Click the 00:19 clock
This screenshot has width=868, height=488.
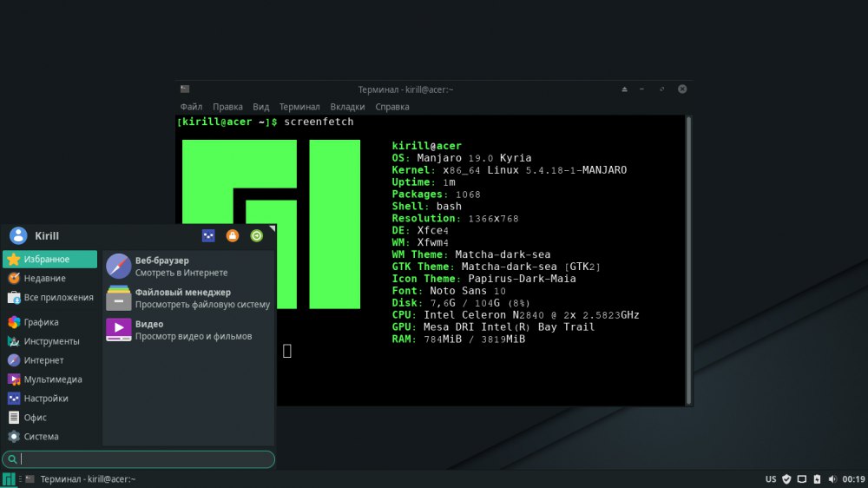[853, 479]
